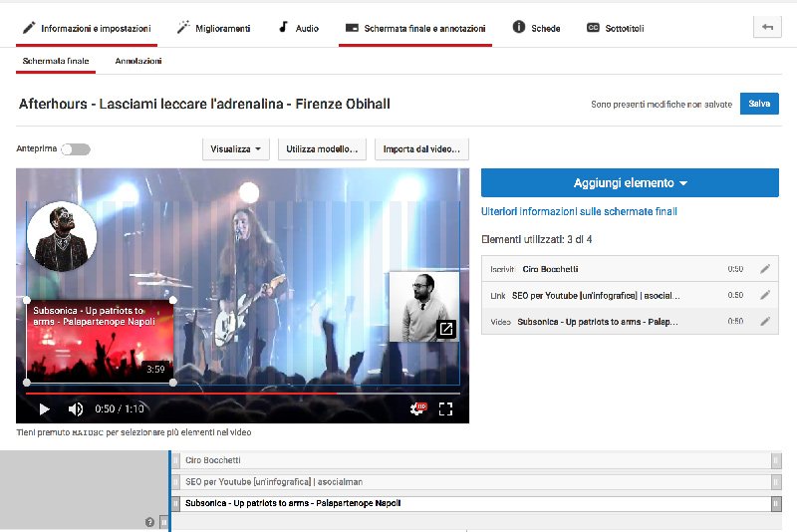Viewport: 797px width, 532px height.
Task: Open the Schede tab
Action: tap(536, 29)
